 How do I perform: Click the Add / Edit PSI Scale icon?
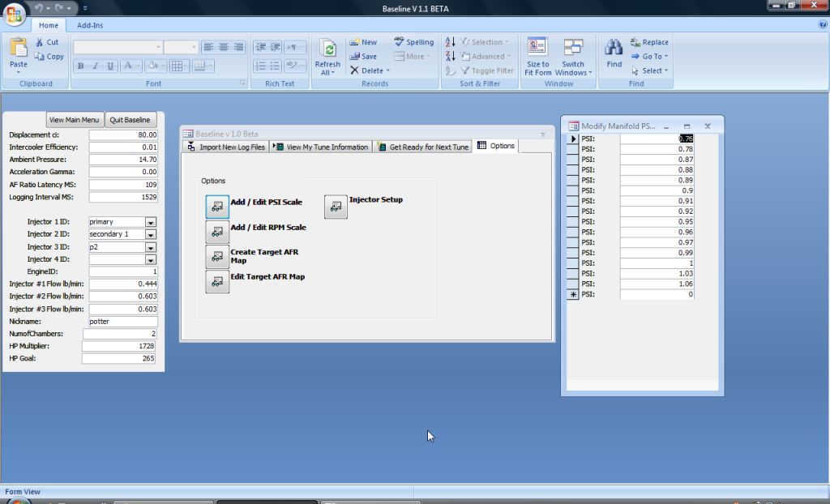tap(217, 207)
